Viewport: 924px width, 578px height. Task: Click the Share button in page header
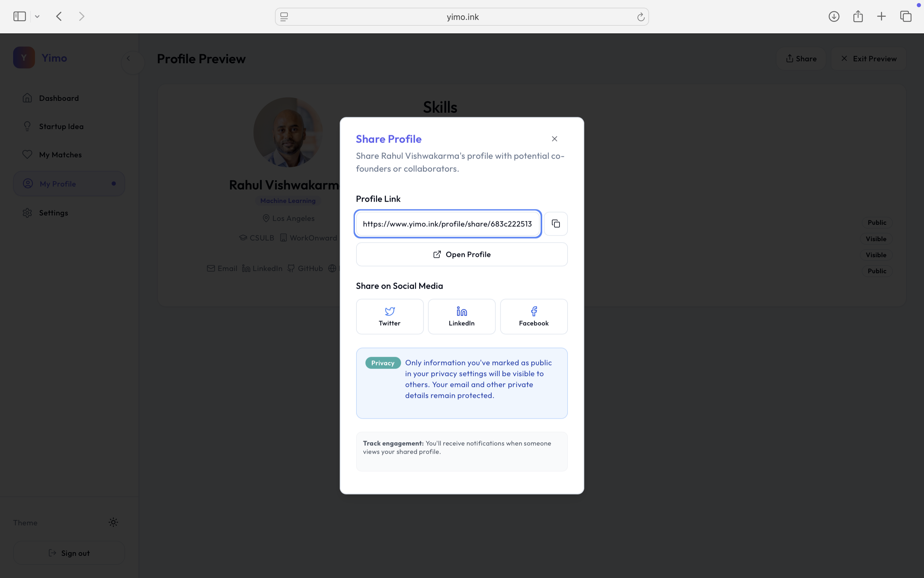[801, 58]
